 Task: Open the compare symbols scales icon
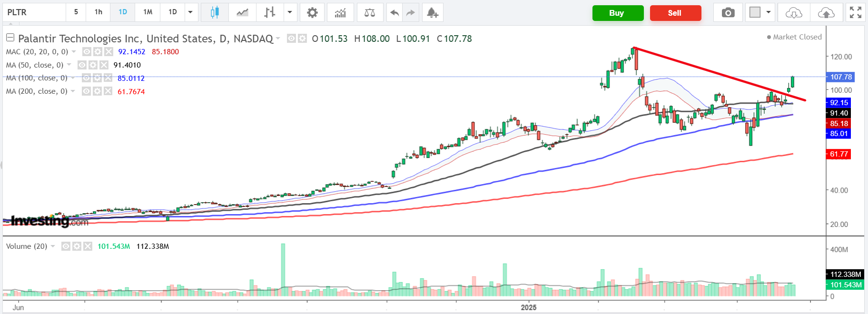pyautogui.click(x=370, y=12)
